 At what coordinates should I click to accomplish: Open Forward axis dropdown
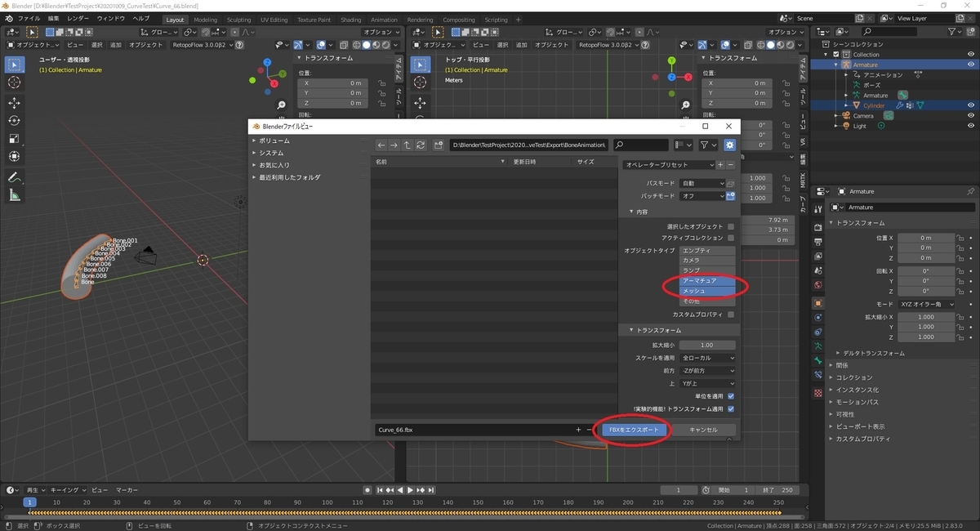click(707, 371)
